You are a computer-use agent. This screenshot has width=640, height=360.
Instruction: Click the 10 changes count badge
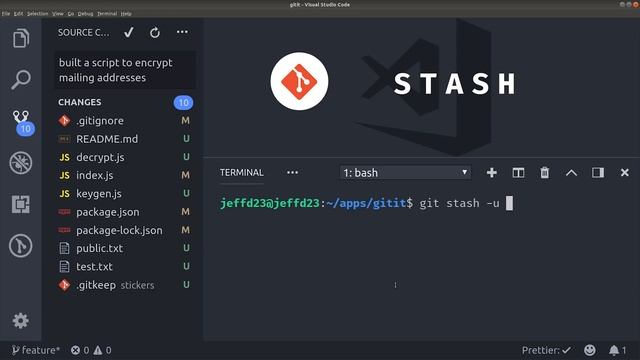[183, 102]
